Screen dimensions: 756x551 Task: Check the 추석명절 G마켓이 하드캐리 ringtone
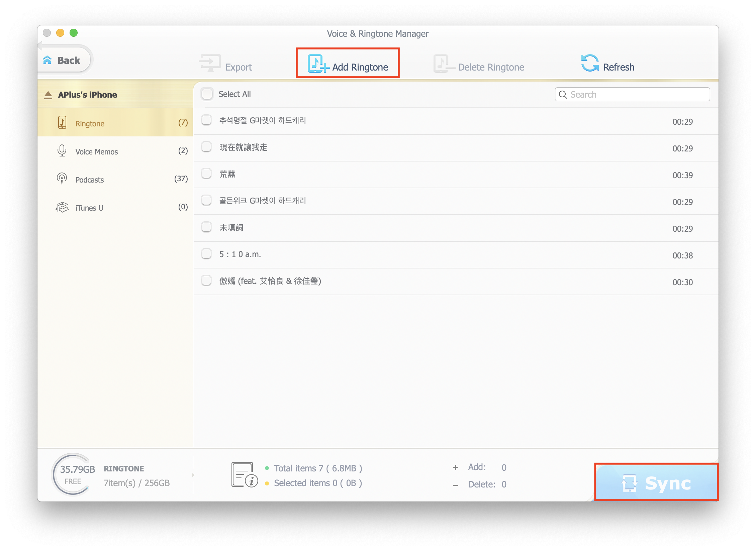pos(206,120)
